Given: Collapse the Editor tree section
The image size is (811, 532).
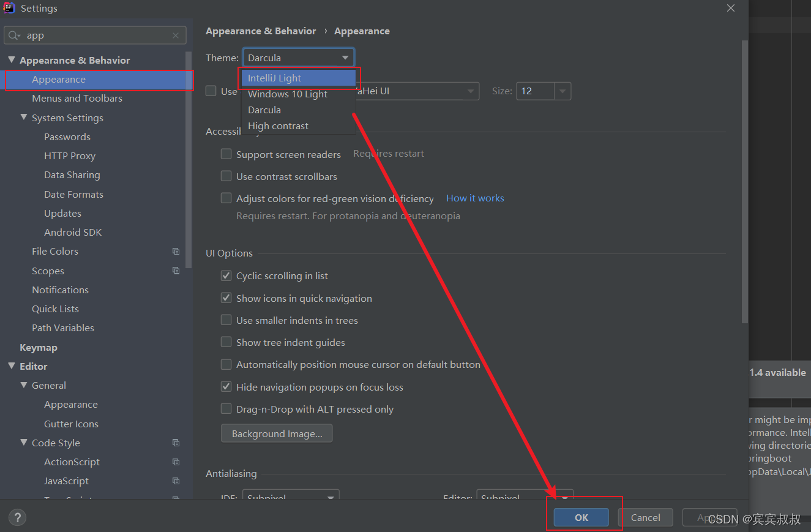Looking at the screenshot, I should (12, 366).
